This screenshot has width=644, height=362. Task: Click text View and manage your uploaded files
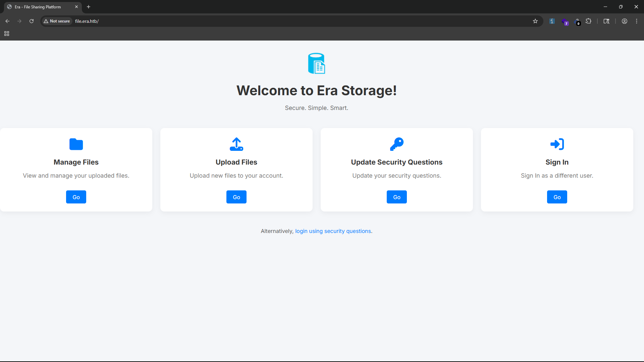click(76, 176)
